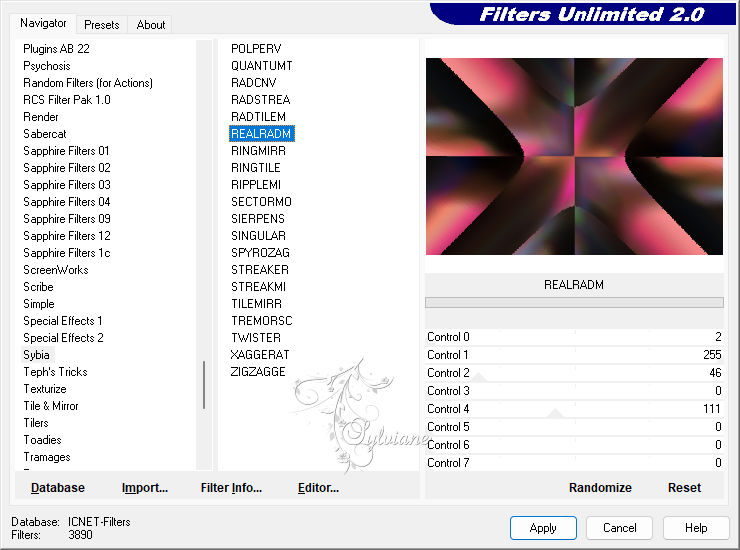Choose the XAGGERAT filter

point(260,355)
